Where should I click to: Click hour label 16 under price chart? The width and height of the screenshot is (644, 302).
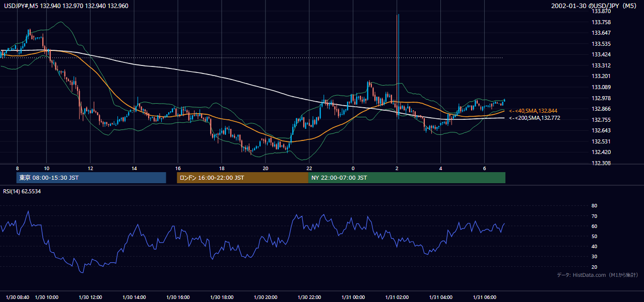[x=178, y=168]
